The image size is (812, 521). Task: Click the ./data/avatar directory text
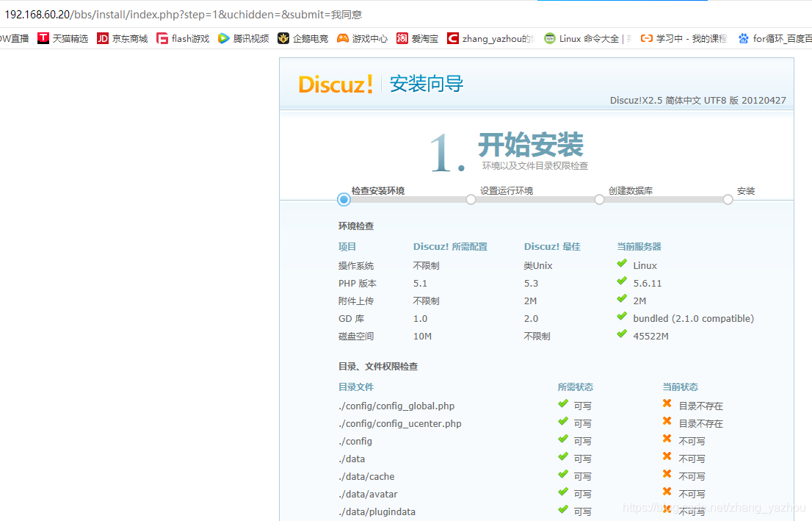(369, 494)
